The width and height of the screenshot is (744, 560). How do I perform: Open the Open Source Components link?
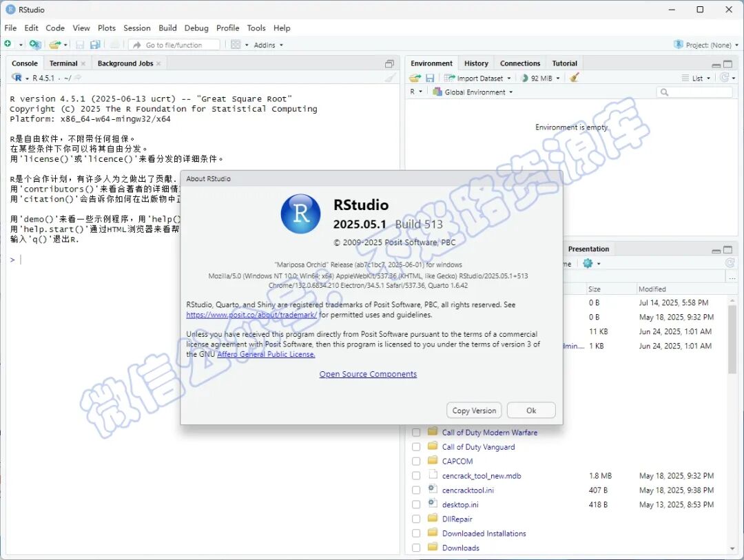368,374
